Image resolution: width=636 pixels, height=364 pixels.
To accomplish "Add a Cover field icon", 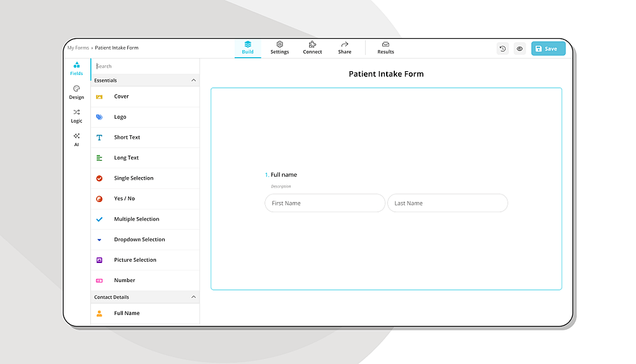I will [99, 97].
